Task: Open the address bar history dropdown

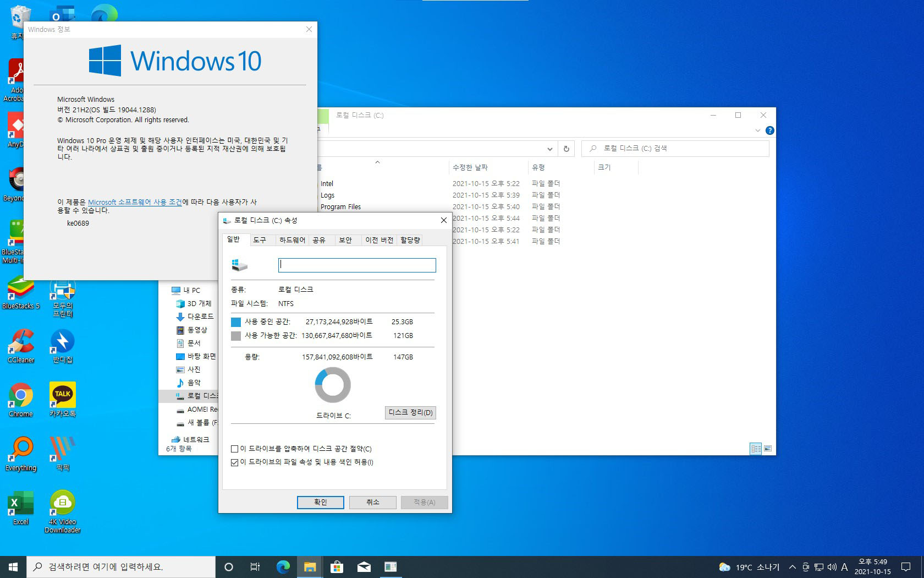Action: pos(549,149)
